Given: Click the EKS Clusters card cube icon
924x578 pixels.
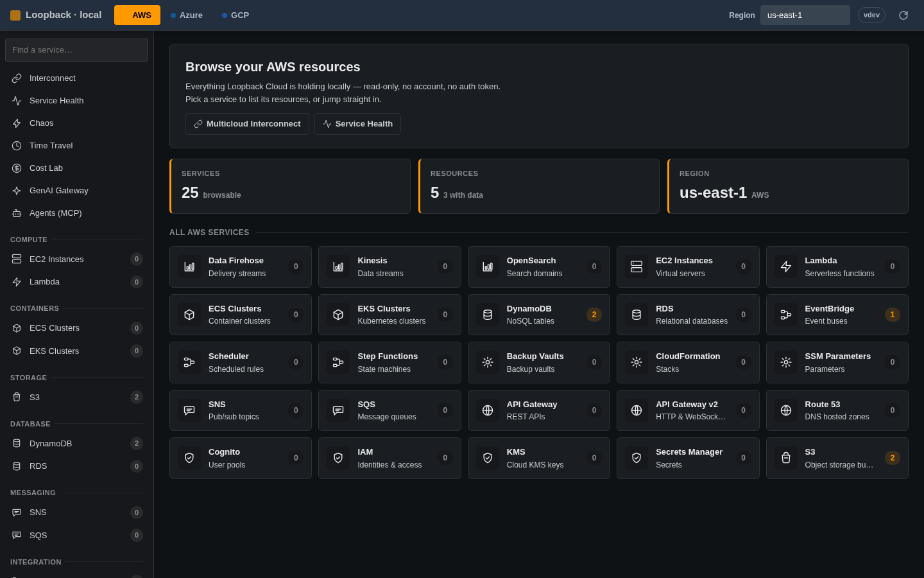Looking at the screenshot, I should 338,315.
